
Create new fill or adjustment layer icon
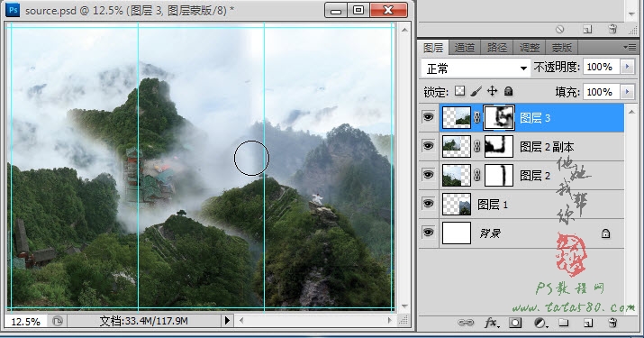pos(541,323)
